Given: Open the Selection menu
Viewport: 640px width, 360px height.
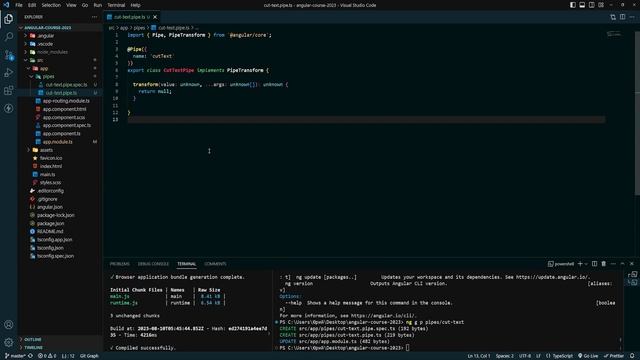Looking at the screenshot, I should click(51, 5).
